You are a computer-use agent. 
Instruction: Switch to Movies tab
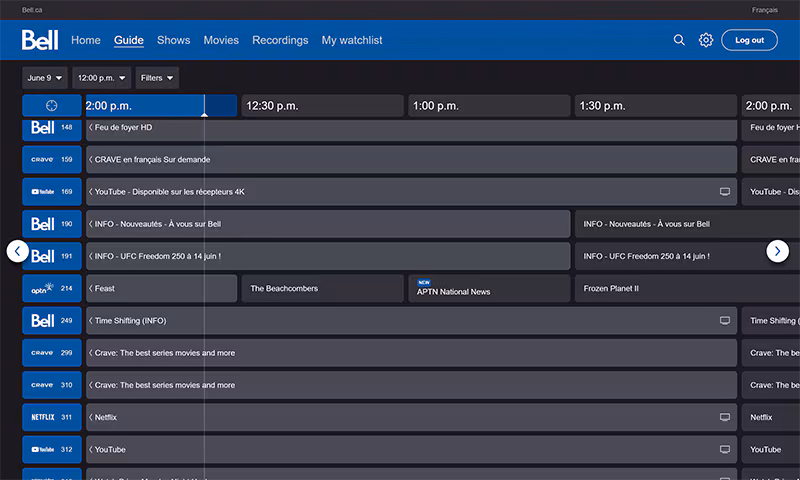(221, 40)
